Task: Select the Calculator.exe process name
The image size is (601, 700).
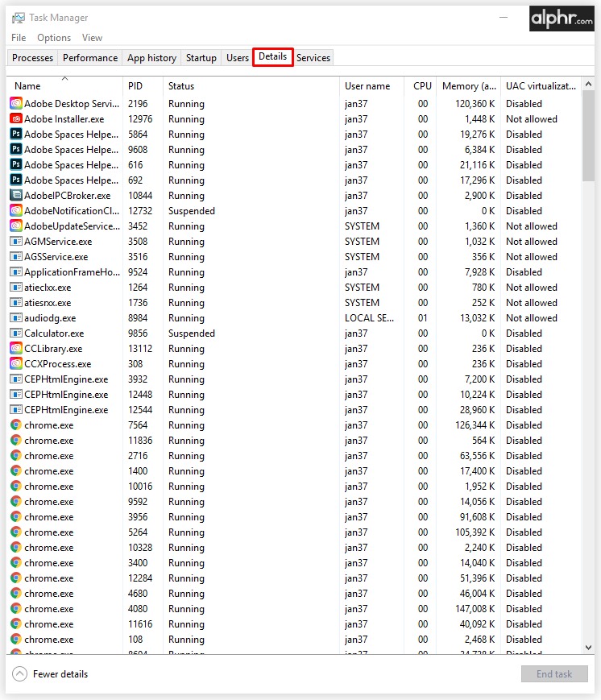Action: click(54, 333)
